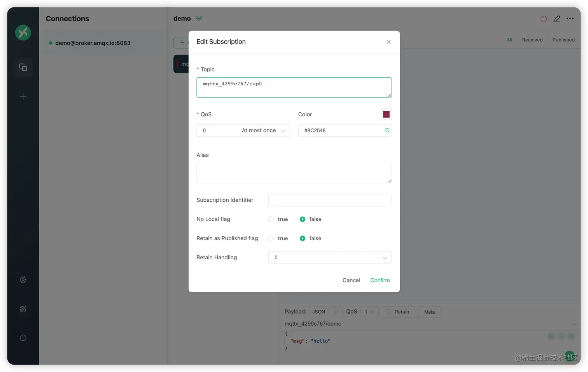Viewport: 588px width, 372px height.
Task: Click the Meta button
Action: (429, 312)
